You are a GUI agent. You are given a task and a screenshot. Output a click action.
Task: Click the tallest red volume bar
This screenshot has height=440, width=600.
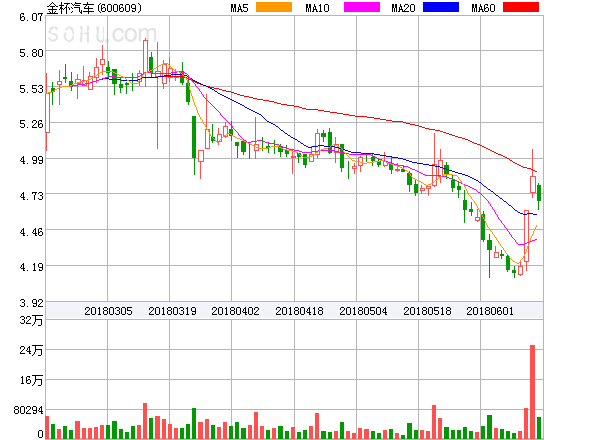click(x=532, y=392)
